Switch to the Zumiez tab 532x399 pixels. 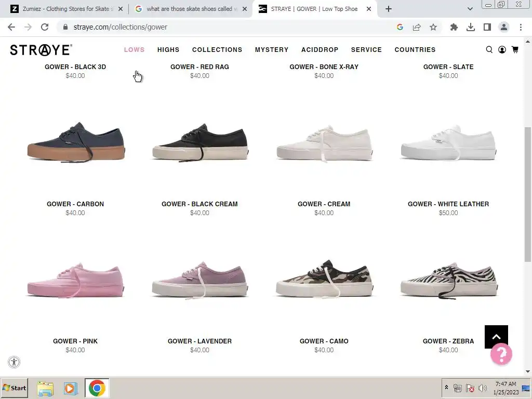(66, 9)
